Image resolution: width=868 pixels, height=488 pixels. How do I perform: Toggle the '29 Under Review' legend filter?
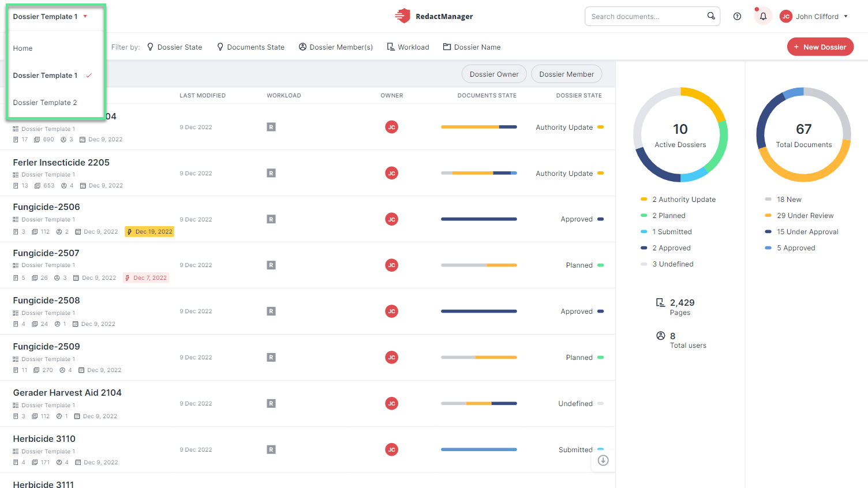pos(799,216)
